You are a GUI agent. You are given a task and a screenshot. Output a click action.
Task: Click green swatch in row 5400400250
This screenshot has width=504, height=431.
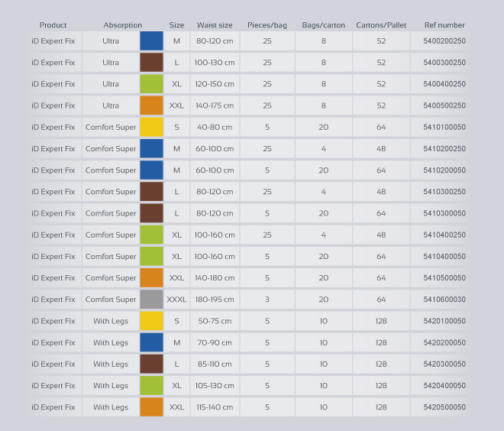coord(151,84)
